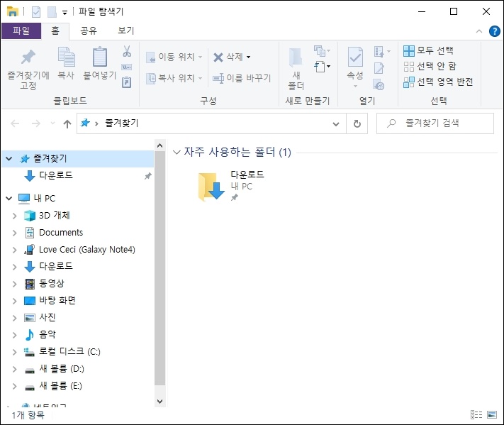Click the New folder (새 폴더) icon

296,58
